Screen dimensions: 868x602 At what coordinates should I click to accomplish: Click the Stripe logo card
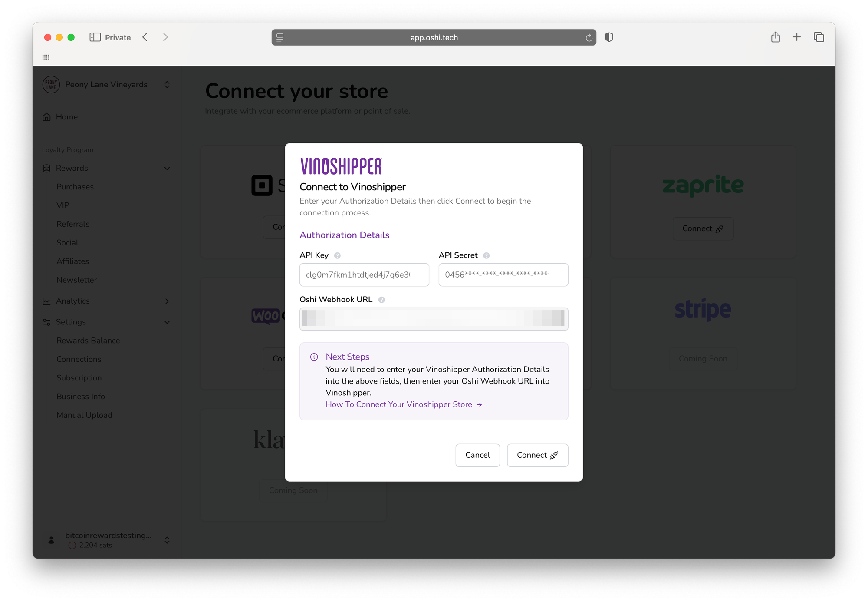pos(703,310)
